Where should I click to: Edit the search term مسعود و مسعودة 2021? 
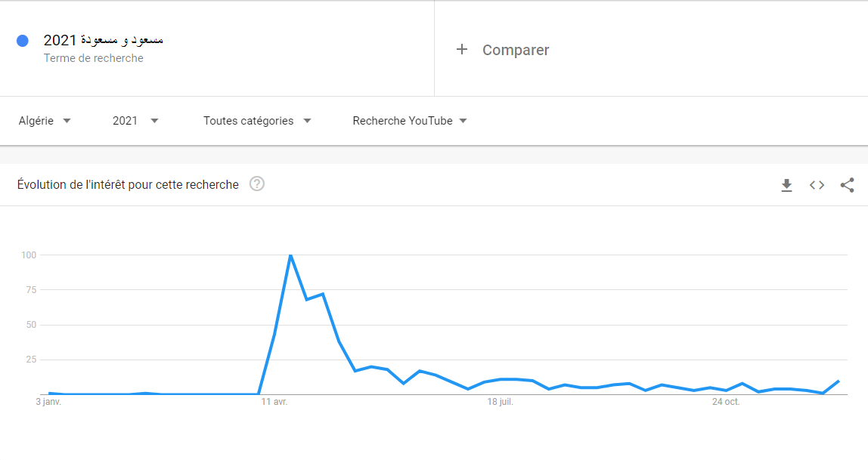[x=104, y=40]
